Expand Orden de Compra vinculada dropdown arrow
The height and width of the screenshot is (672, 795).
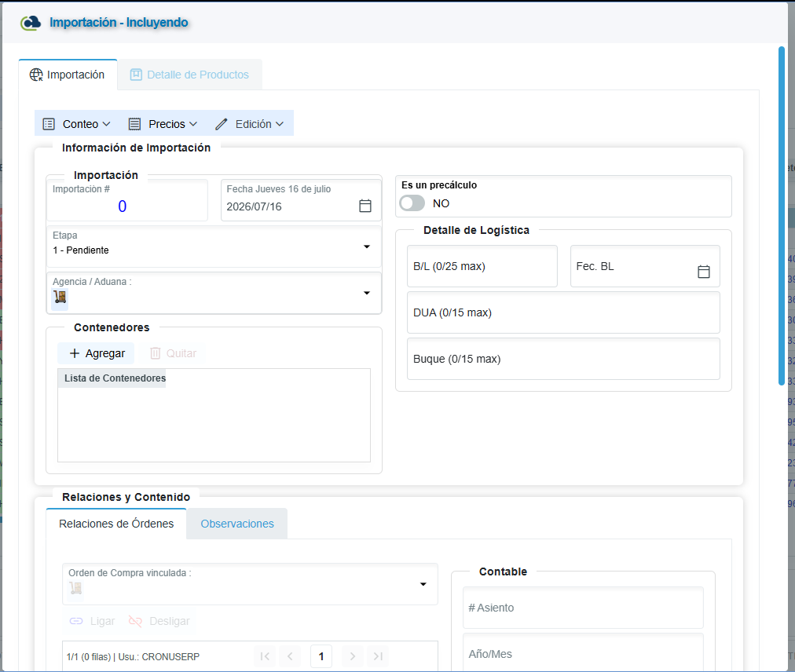point(423,584)
